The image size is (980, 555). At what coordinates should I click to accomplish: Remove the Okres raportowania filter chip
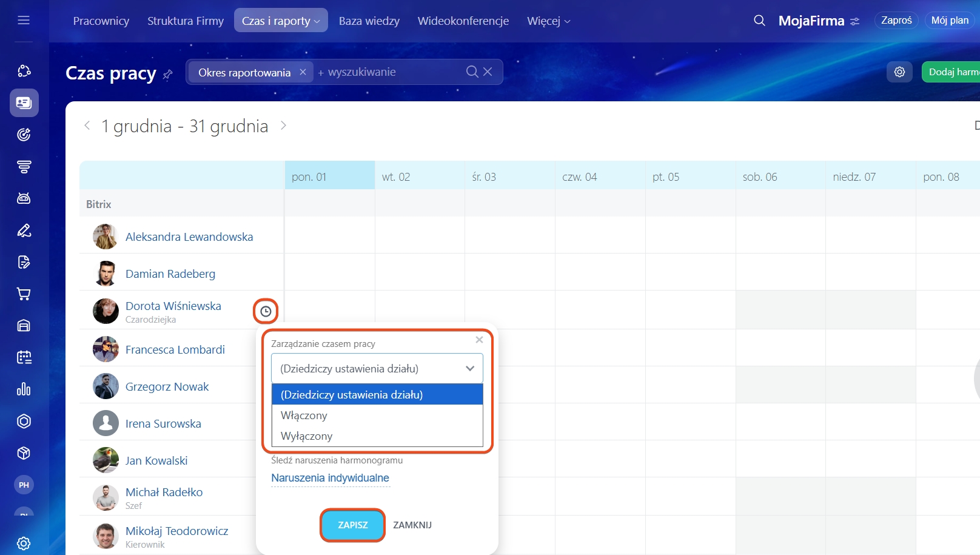pyautogui.click(x=303, y=72)
